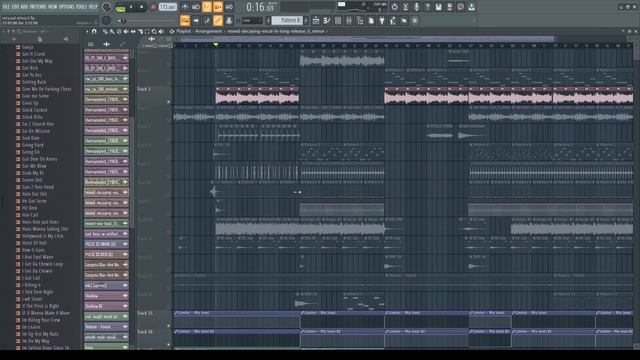Click the save project floppy icon
The image size is (640, 360).
438,7
